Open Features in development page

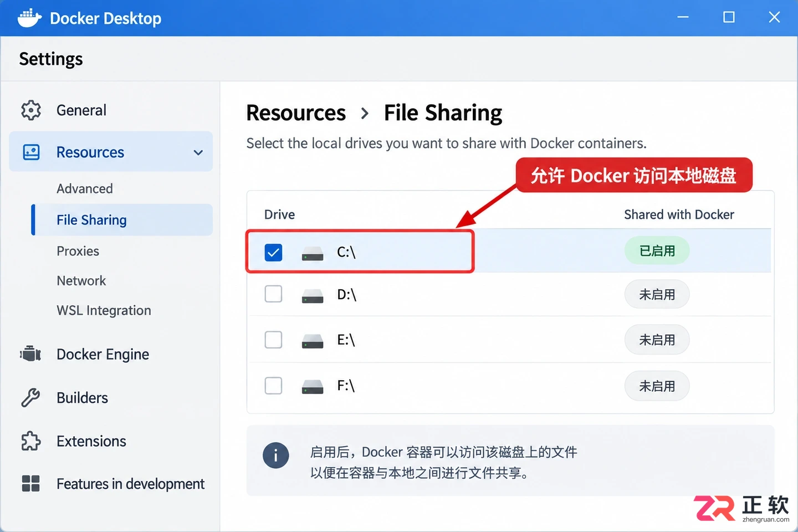(x=130, y=484)
